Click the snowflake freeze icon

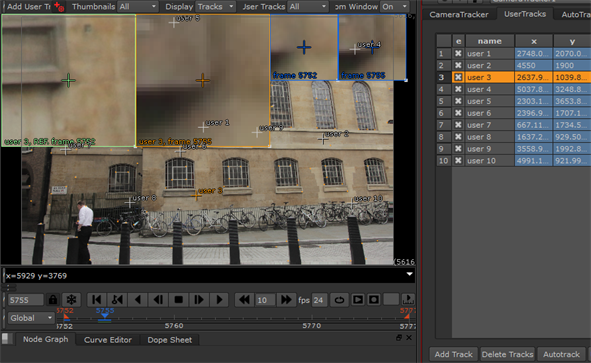(71, 300)
